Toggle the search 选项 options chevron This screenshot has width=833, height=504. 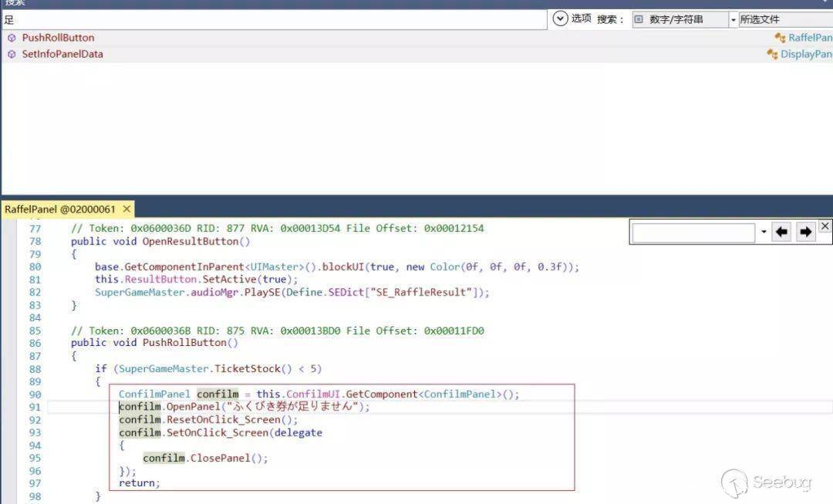tap(561, 18)
